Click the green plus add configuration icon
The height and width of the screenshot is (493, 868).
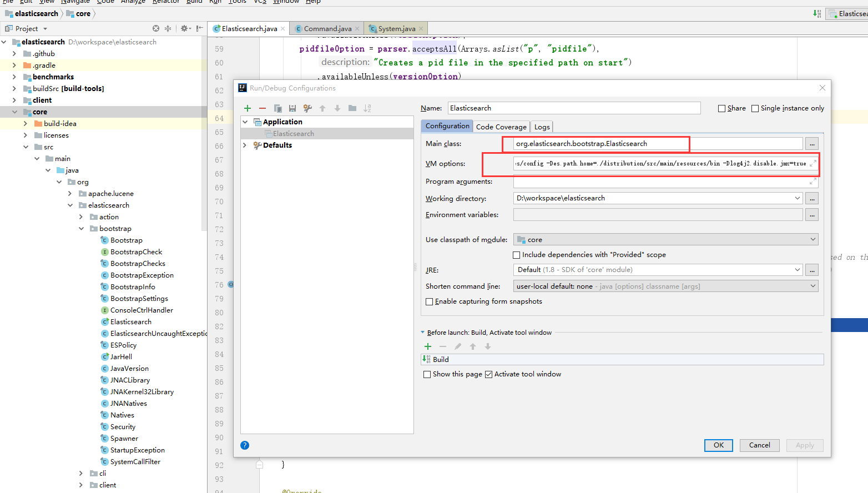coord(248,108)
